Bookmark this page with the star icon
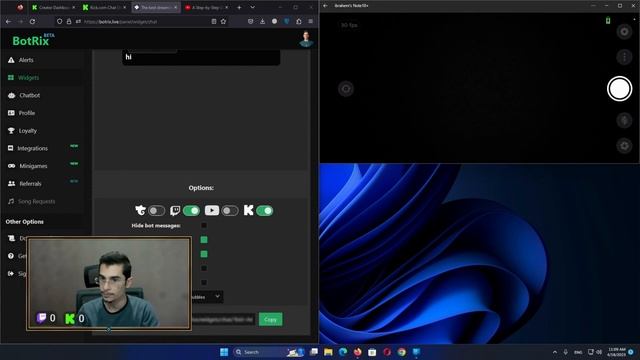640x360 pixels. point(223,21)
